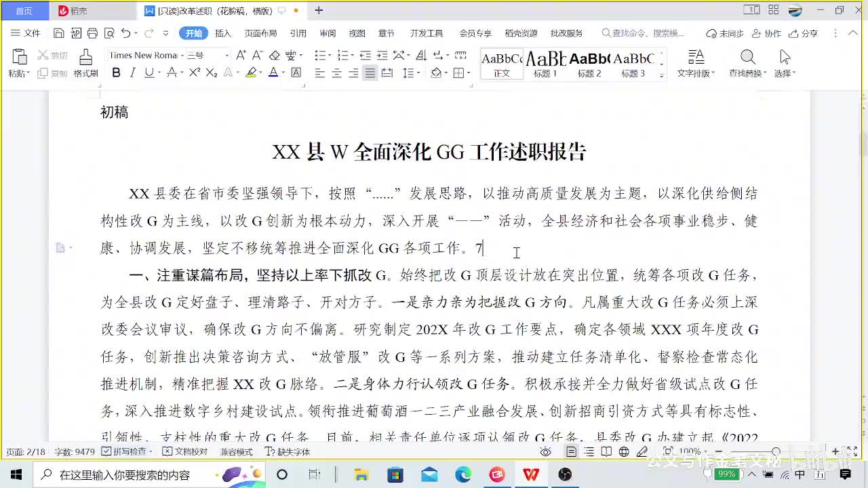868x488 pixels.
Task: Click the Windows taskbar search box
Action: (x=150, y=474)
